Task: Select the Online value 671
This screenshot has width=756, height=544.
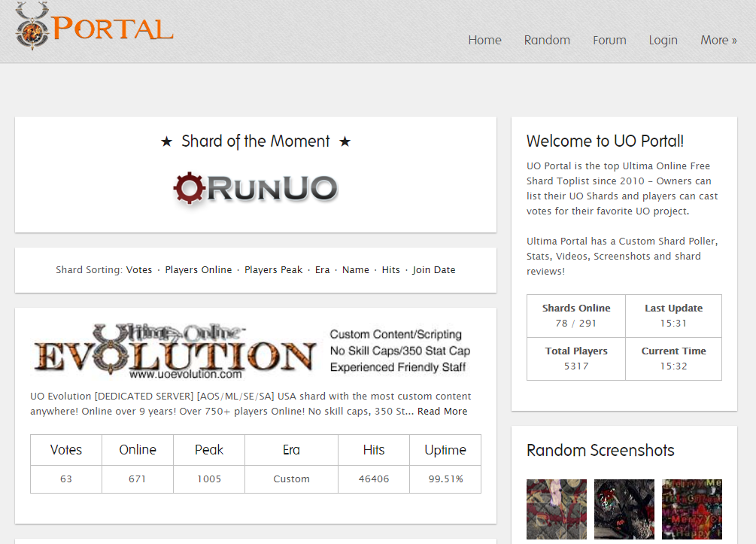Action: pos(137,479)
